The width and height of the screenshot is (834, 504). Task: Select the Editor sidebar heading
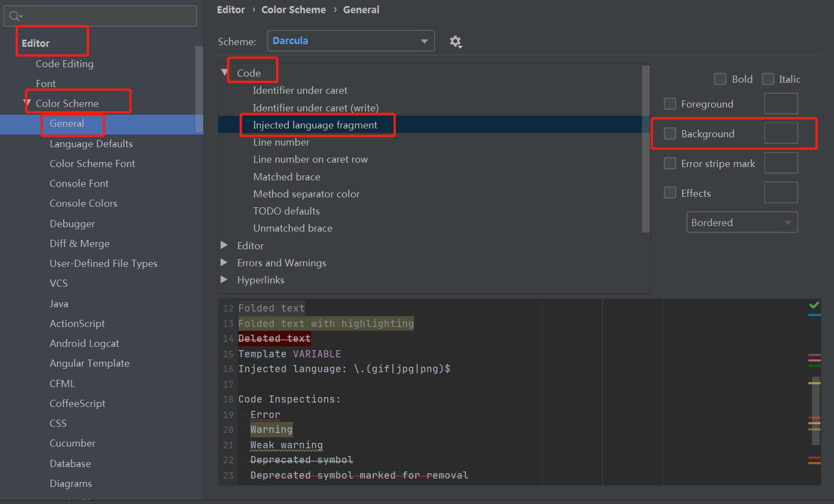click(x=35, y=43)
